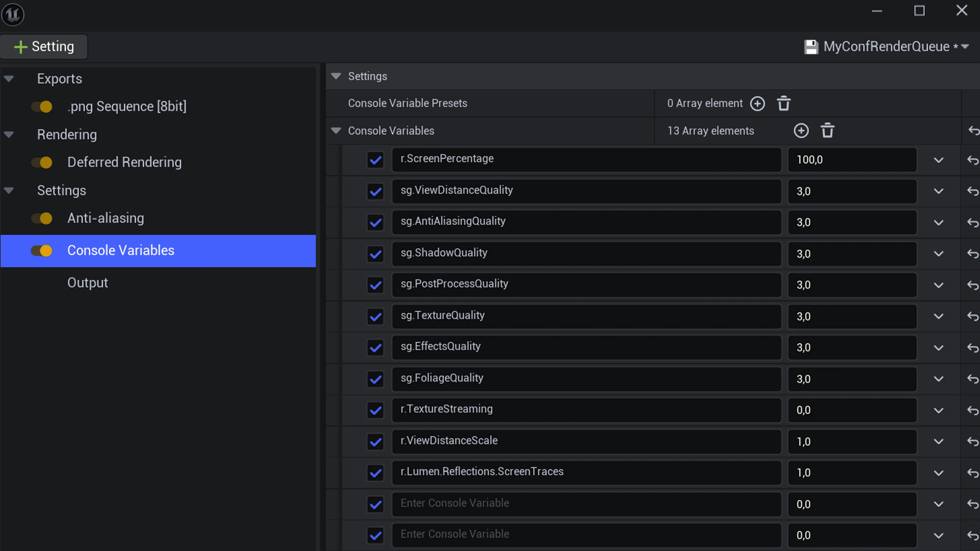Viewport: 980px width, 551px height.
Task: Click the save icon beside MyConfRenderQueue
Action: tap(811, 47)
